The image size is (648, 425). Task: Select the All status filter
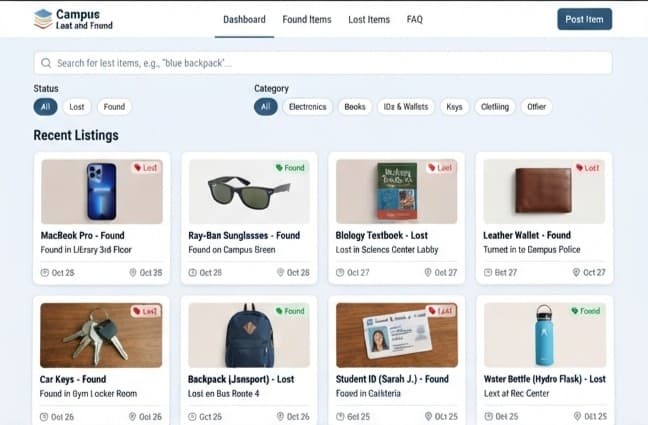click(x=45, y=107)
